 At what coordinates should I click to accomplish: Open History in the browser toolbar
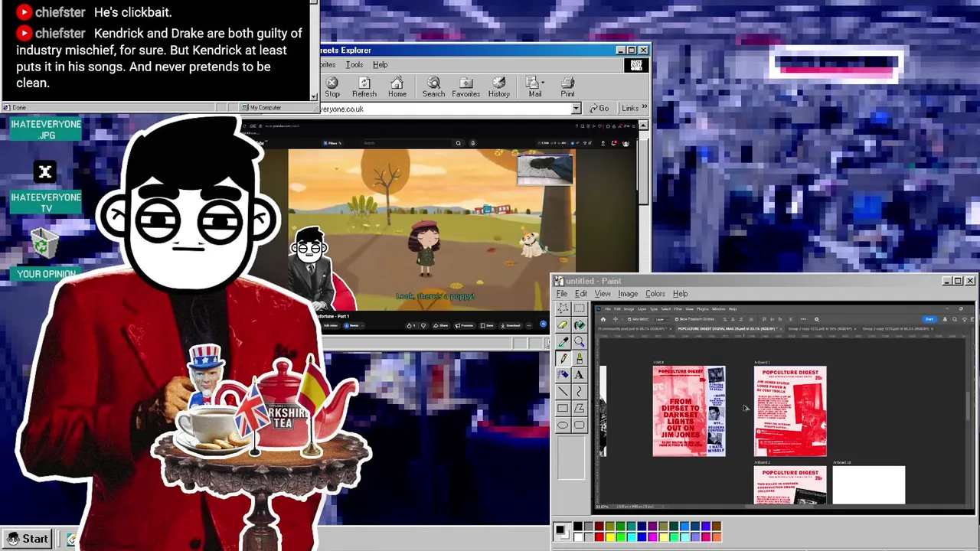point(498,86)
